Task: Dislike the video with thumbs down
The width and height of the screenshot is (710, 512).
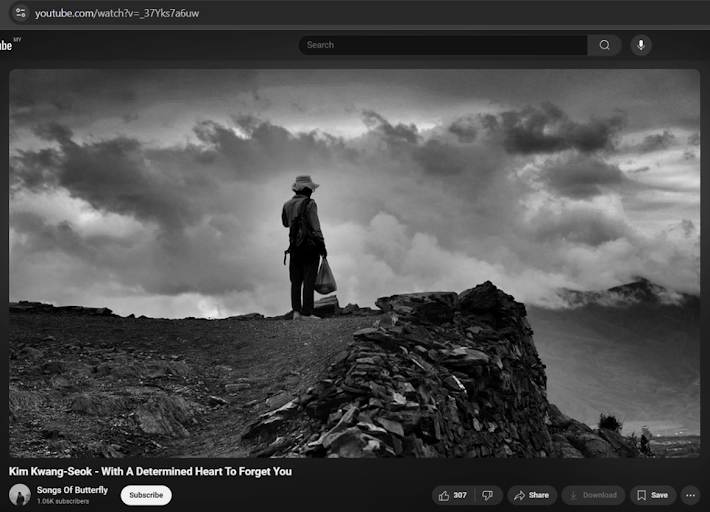Action: (488, 495)
